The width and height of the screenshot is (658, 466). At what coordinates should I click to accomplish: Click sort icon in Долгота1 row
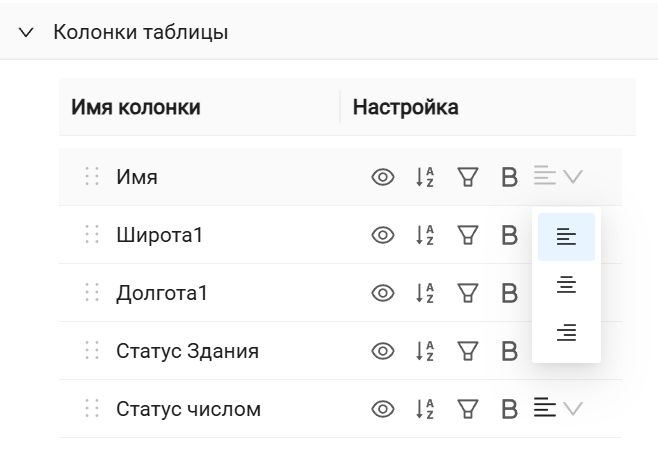pos(424,293)
